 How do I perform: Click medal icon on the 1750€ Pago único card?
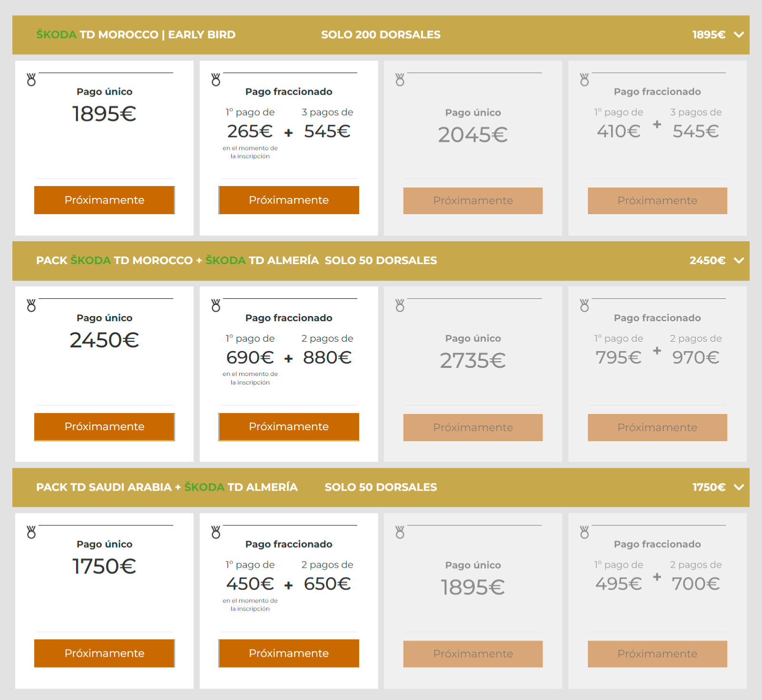pos(31,532)
